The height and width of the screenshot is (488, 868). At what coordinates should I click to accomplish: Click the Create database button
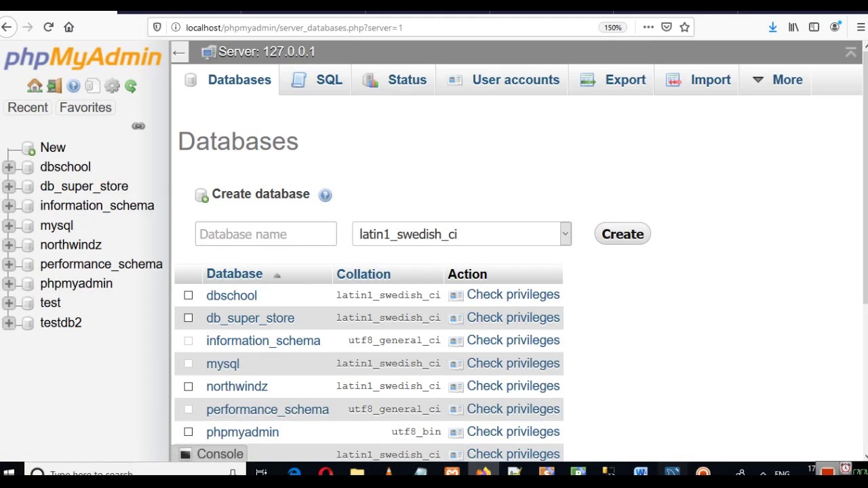(x=623, y=234)
